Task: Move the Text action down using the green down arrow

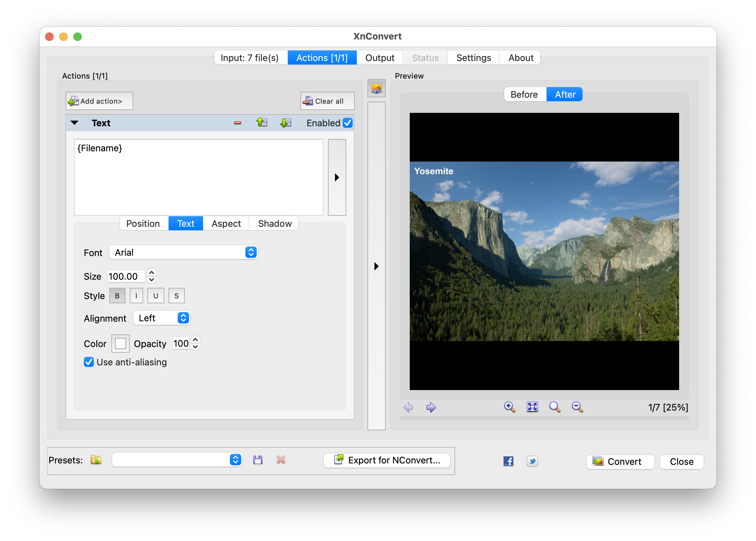Action: point(285,123)
